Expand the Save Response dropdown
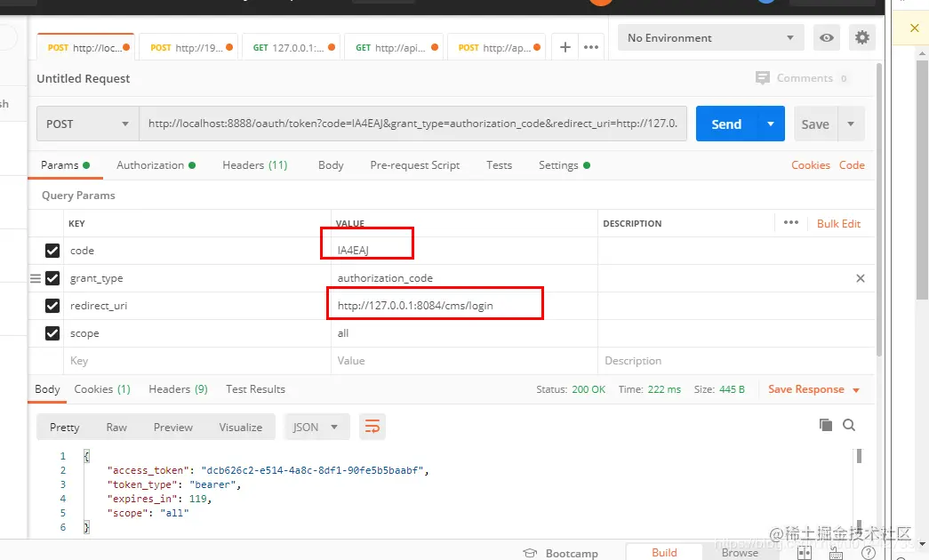Image resolution: width=929 pixels, height=560 pixels. (x=856, y=390)
